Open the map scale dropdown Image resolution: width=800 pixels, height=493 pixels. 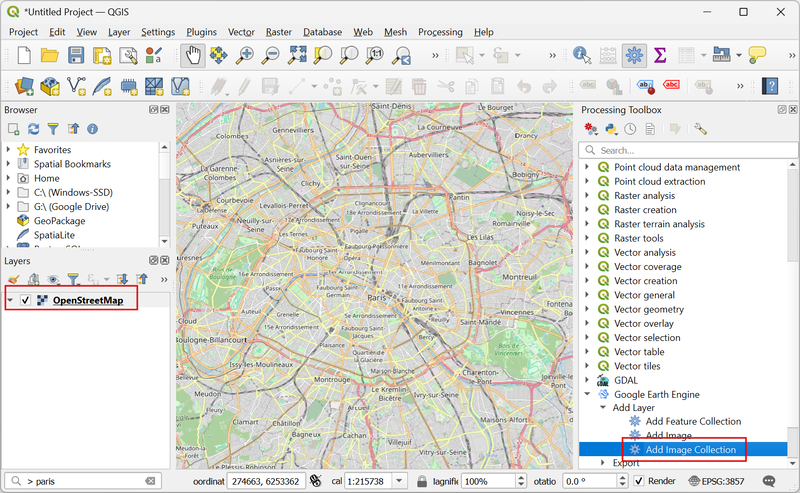coord(401,481)
